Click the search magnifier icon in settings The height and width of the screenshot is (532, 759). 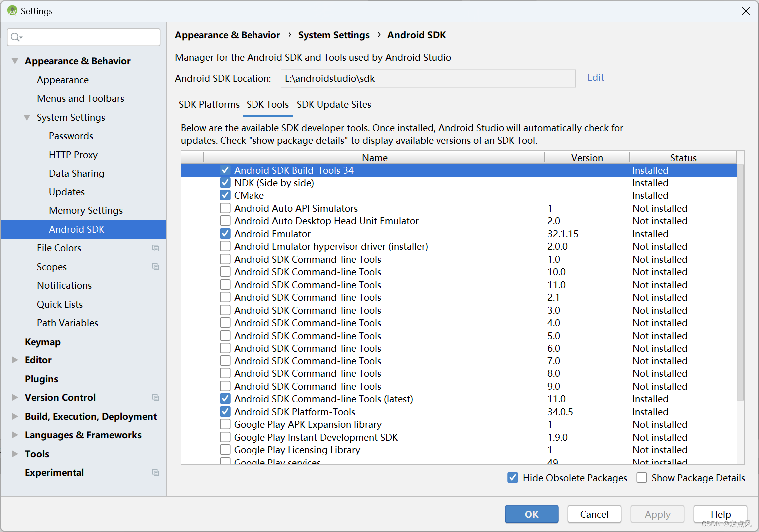coord(15,37)
